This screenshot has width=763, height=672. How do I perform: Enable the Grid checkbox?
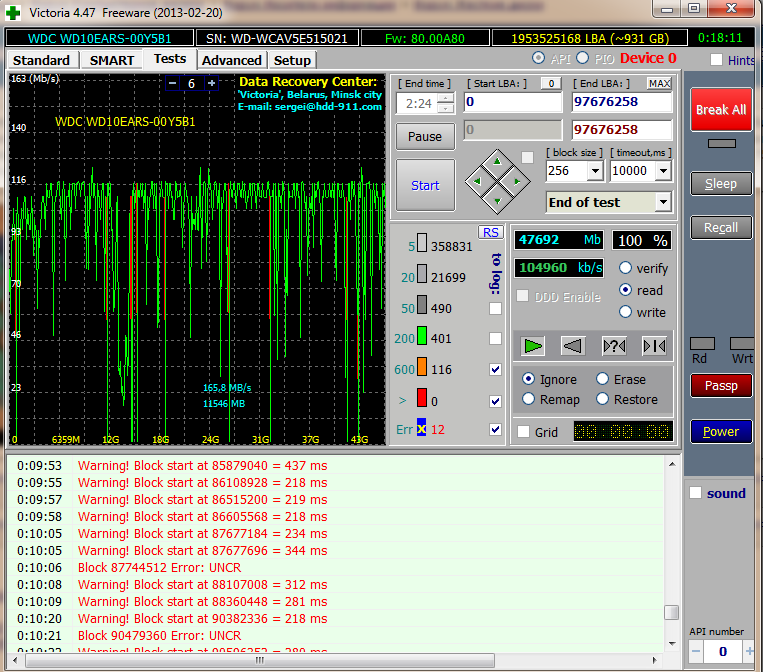coord(523,432)
